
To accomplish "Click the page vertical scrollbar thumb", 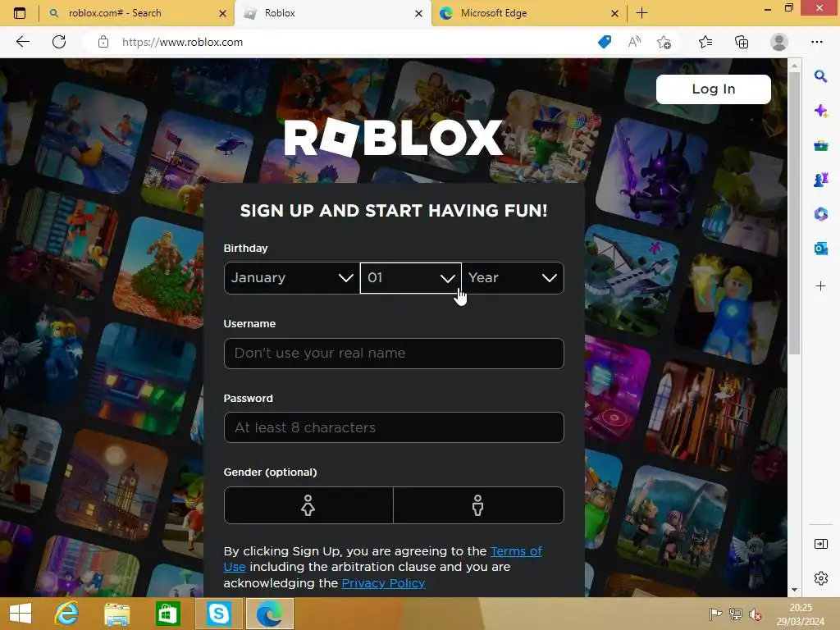I will tap(794, 212).
